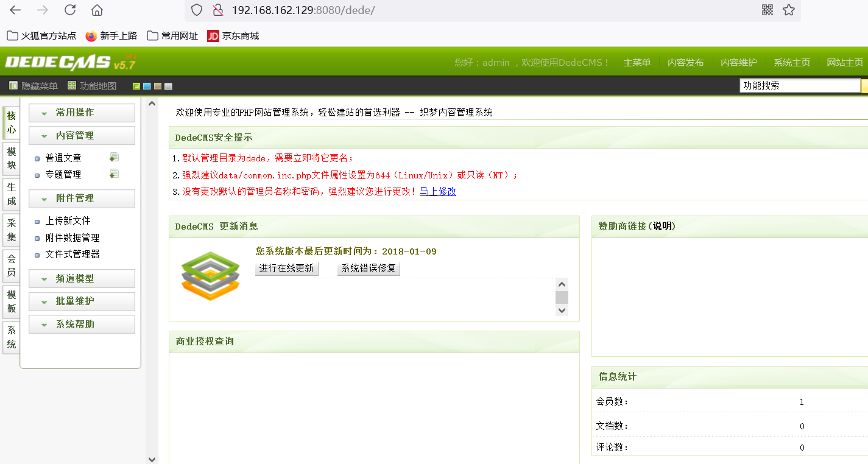The image size is (868, 464).
Task: Switch to the 生成 side tab
Action: (x=12, y=194)
